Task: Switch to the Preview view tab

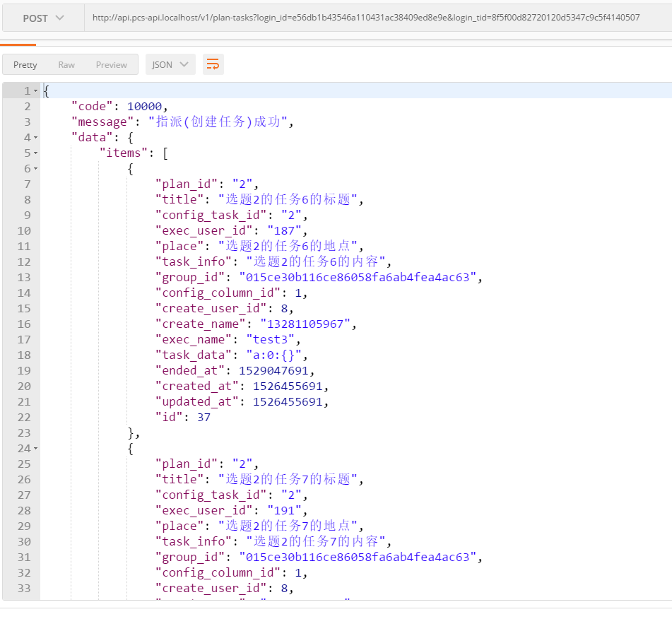Action: pyautogui.click(x=112, y=65)
